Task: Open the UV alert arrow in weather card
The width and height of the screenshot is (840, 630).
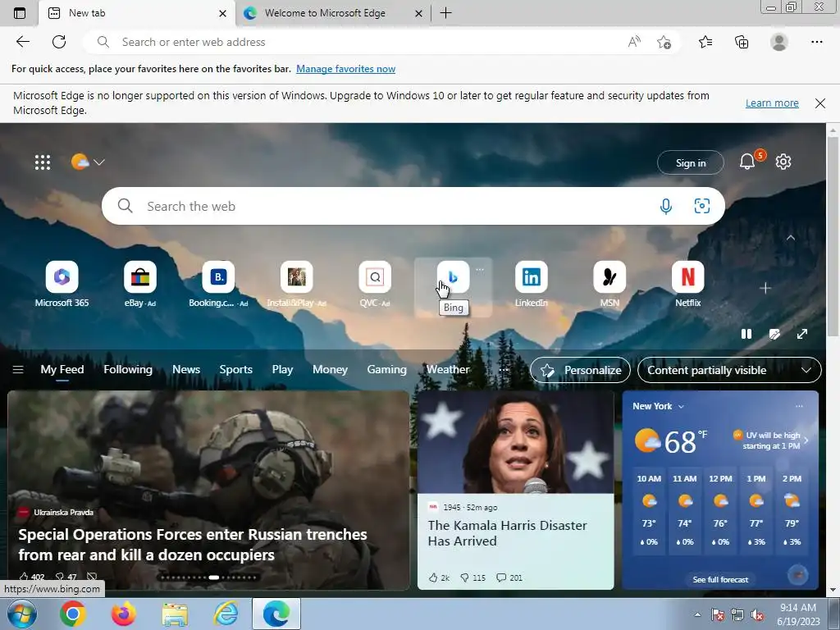Action: pyautogui.click(x=806, y=441)
